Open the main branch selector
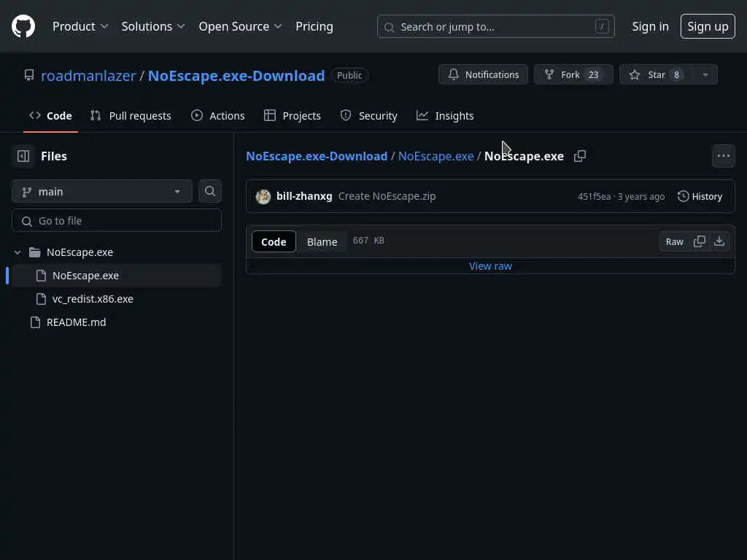747x560 pixels. pyautogui.click(x=102, y=192)
